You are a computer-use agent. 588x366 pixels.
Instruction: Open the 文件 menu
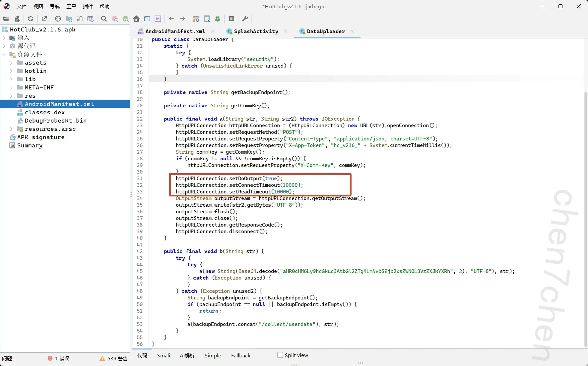[22, 6]
